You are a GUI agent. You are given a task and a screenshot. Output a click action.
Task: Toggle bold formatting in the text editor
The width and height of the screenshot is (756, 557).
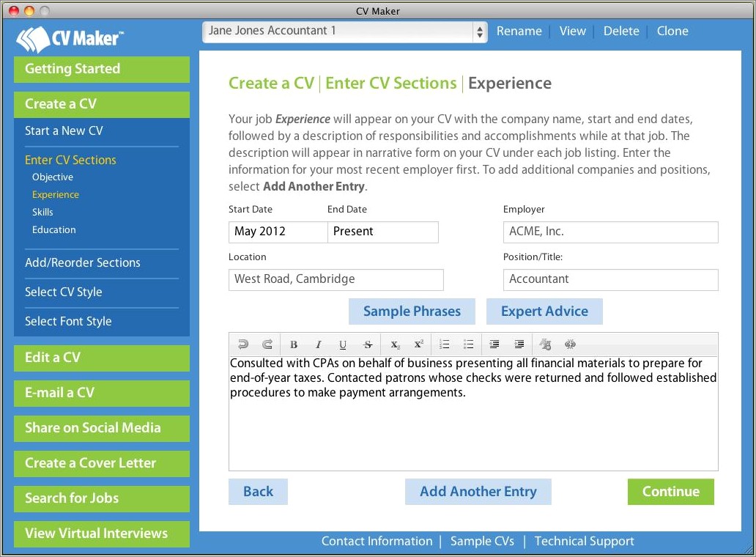(293, 344)
